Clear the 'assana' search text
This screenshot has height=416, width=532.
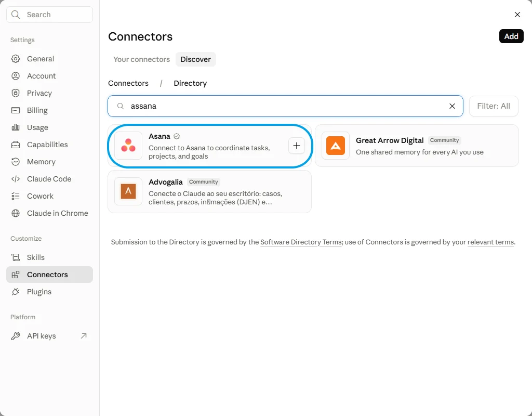[x=452, y=106]
